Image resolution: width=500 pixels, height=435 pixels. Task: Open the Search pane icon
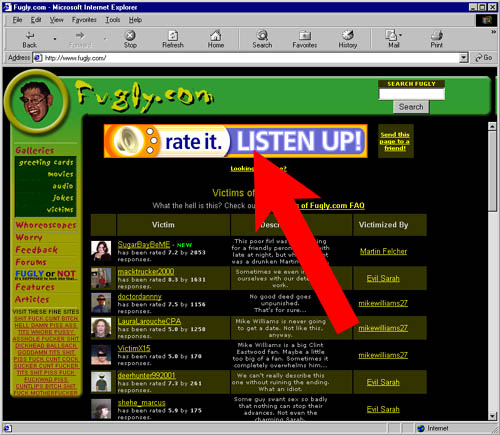262,39
